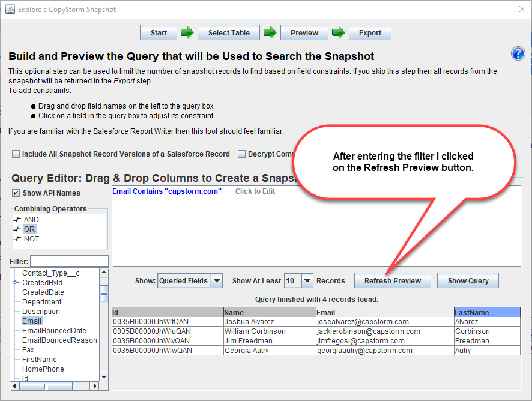Click the Click to Edit hint

[x=255, y=191]
